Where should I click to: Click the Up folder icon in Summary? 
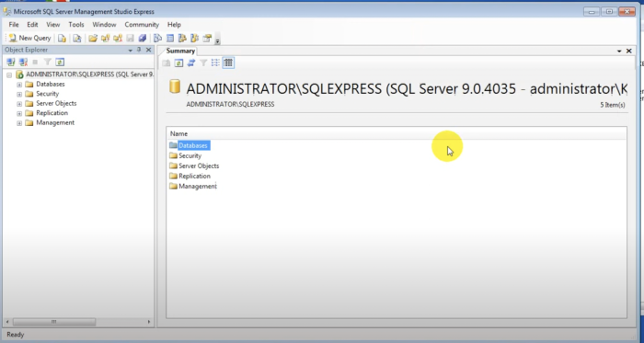click(167, 63)
